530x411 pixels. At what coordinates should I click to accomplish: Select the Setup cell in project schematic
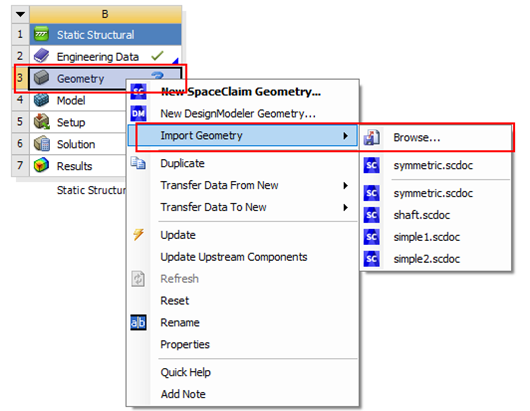click(x=78, y=122)
